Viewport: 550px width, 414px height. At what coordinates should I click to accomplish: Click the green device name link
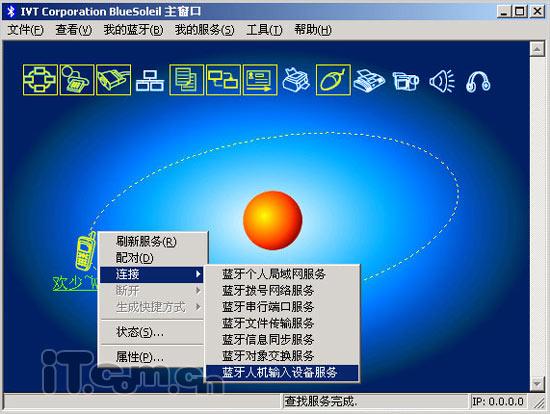pos(75,283)
